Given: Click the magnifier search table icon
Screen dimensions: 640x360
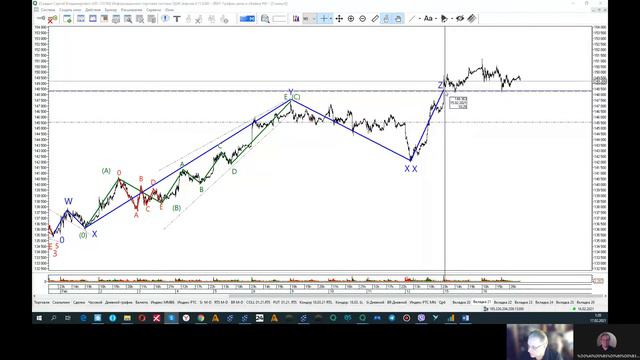Looking at the screenshot, I should [x=128, y=19].
